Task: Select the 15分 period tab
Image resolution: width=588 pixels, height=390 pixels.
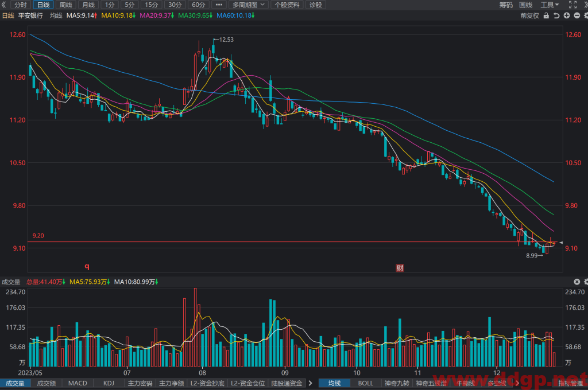Action: pos(151,5)
